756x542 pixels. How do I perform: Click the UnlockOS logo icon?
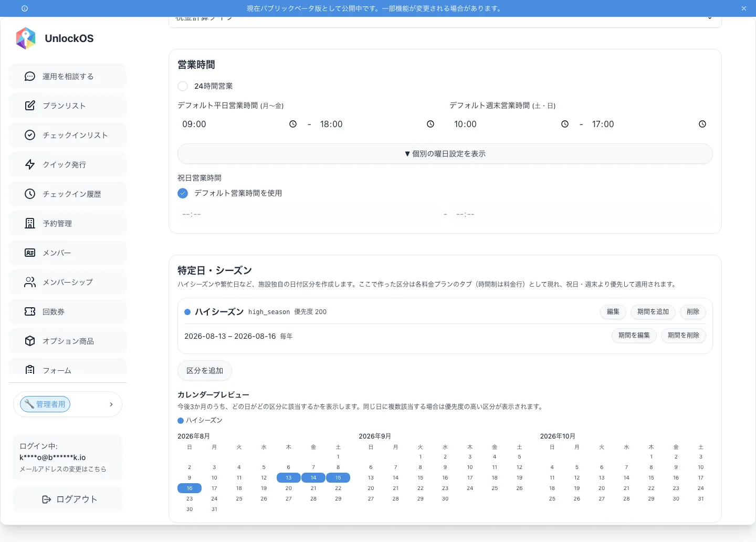[26, 38]
